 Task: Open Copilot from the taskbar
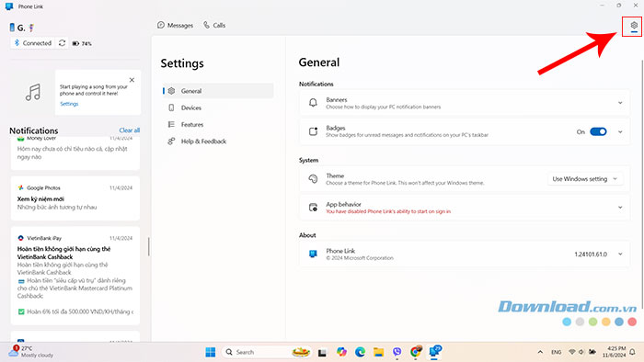point(341,352)
